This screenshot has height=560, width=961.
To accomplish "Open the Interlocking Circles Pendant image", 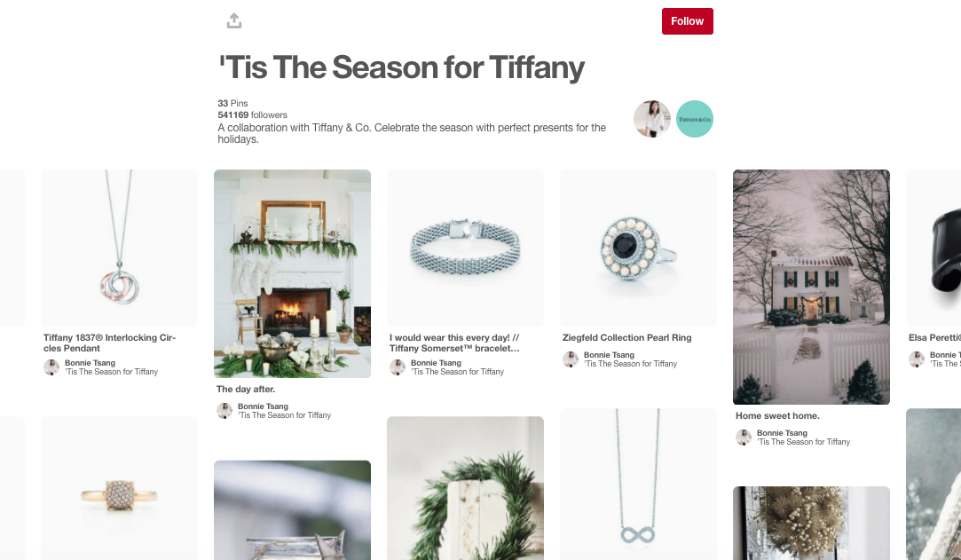I will pyautogui.click(x=119, y=248).
